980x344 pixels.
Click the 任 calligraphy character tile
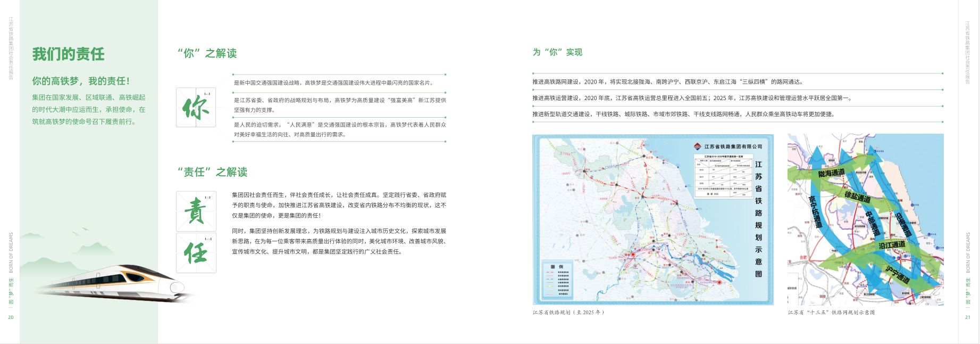196,253
